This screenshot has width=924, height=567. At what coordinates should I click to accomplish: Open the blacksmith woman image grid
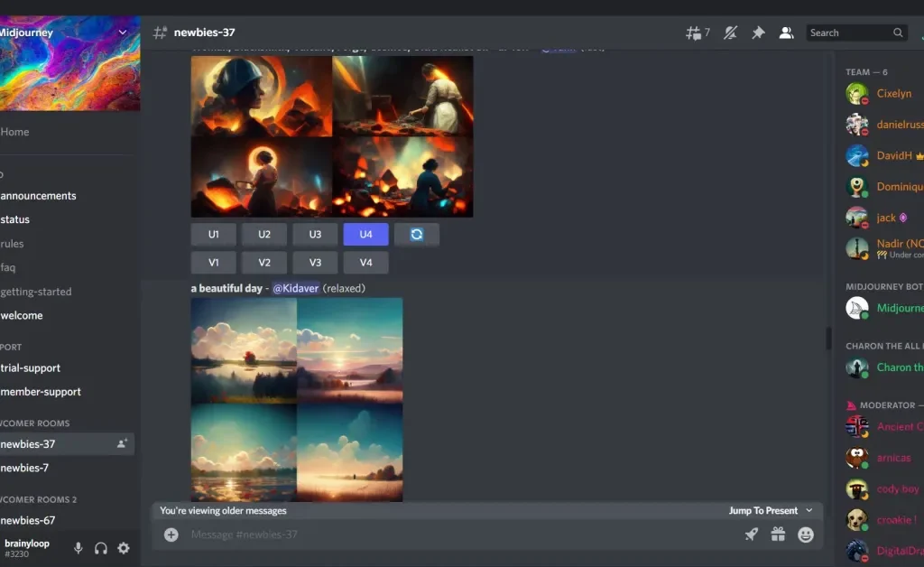pyautogui.click(x=332, y=136)
